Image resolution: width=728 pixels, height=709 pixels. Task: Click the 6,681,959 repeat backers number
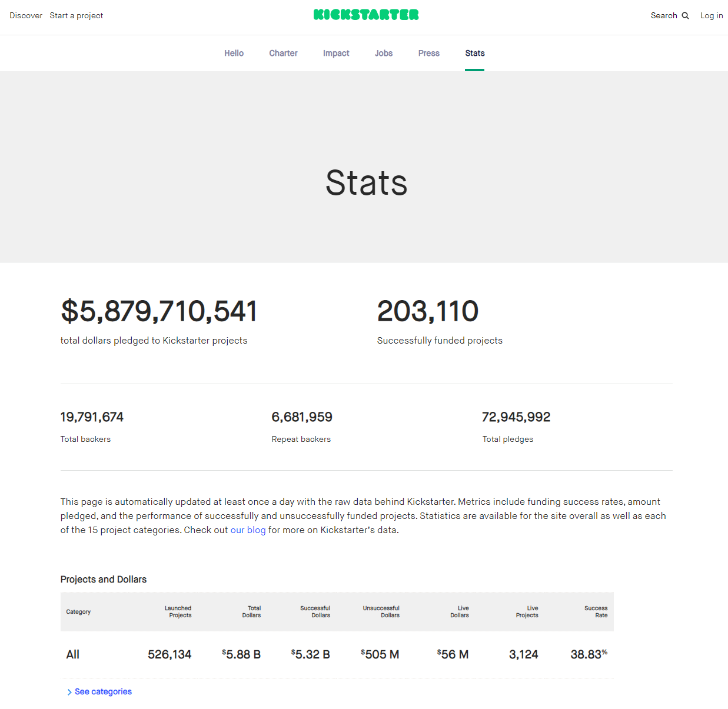tap(302, 417)
